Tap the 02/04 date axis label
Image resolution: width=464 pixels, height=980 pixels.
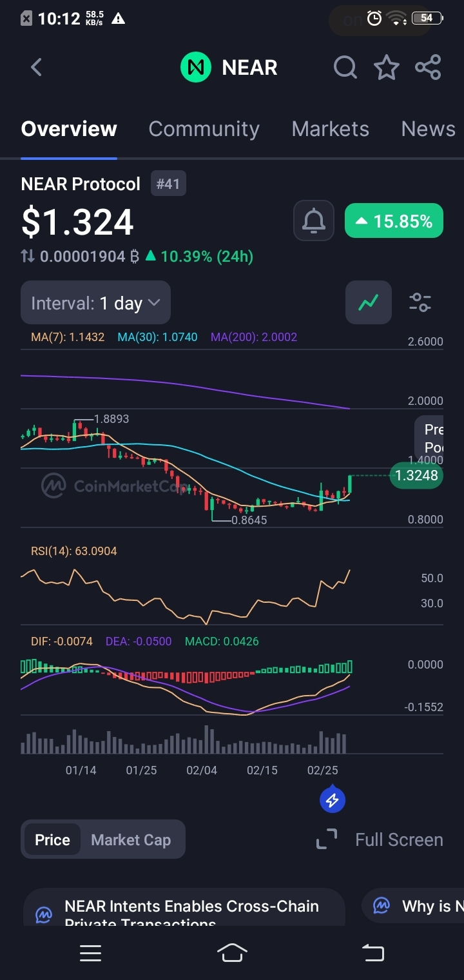click(x=202, y=770)
